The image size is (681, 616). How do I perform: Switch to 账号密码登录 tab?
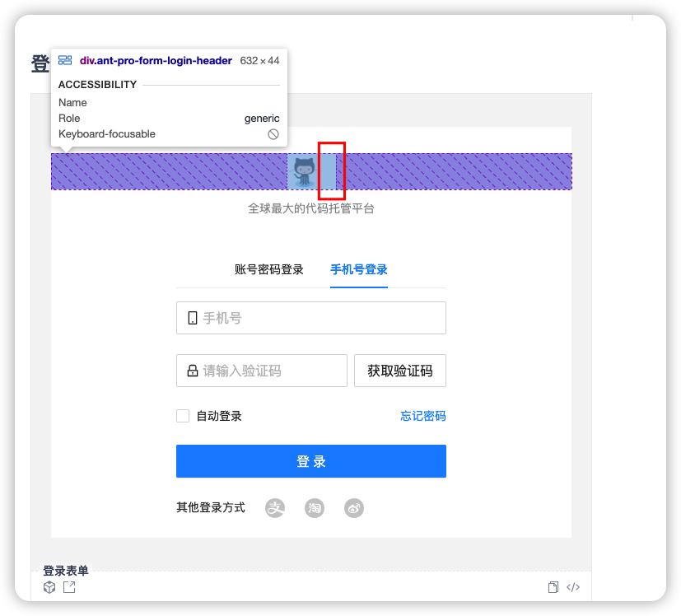coord(268,270)
